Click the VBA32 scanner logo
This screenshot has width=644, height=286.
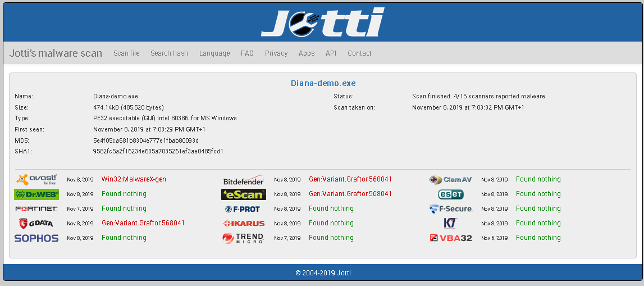pyautogui.click(x=450, y=238)
